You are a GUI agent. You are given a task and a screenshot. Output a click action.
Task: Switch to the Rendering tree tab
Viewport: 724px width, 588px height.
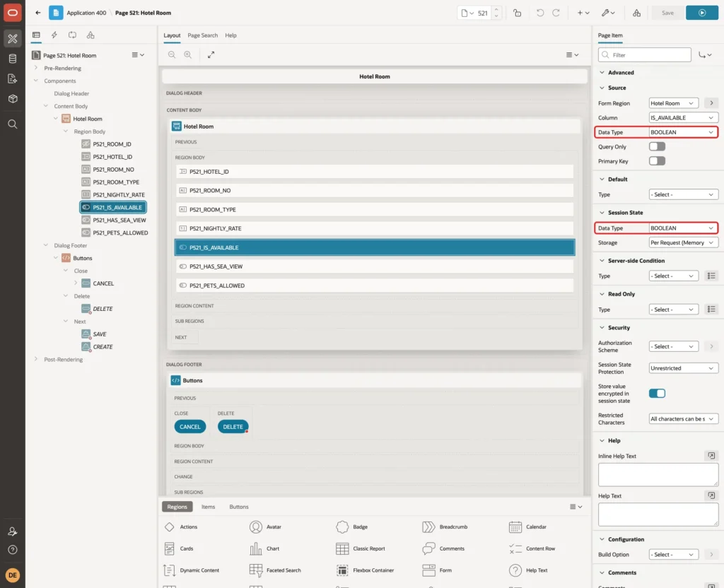tap(36, 35)
